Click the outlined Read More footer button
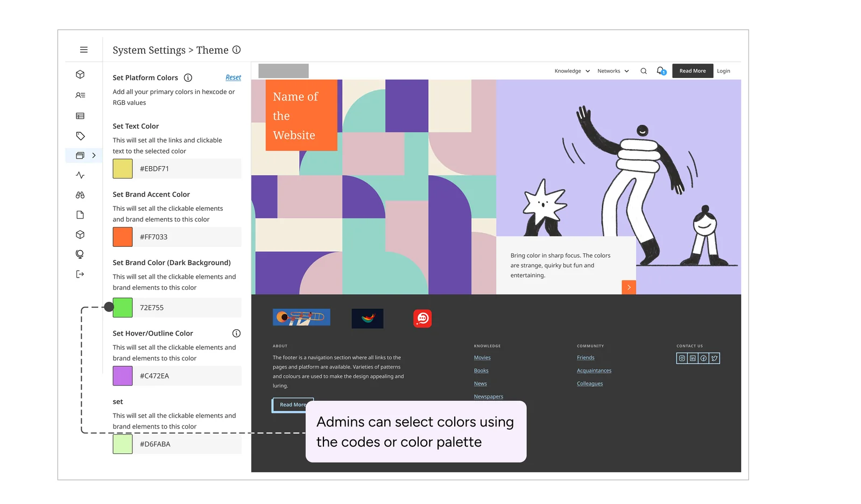Viewport: 861px width, 504px height. pyautogui.click(x=293, y=405)
